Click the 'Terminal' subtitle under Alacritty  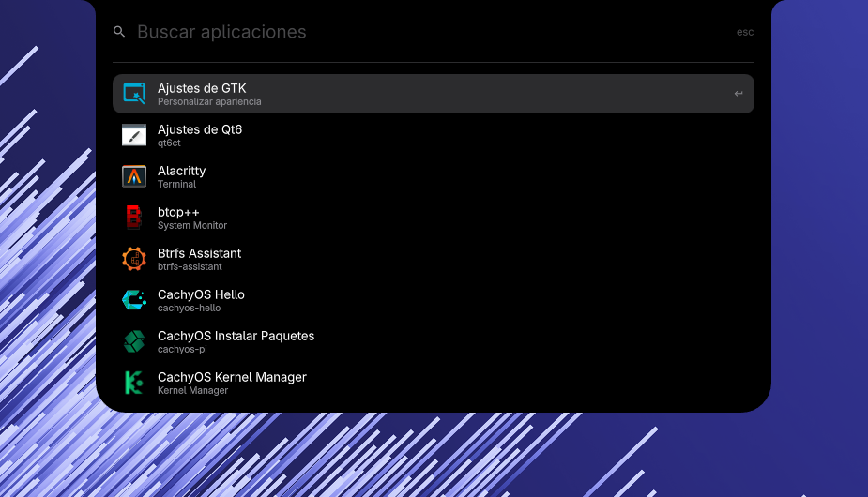176,185
